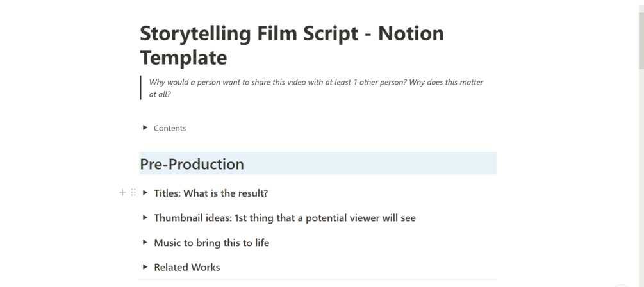Expand the Thumbnail ideas toggle triangle
Image resolution: width=644 pixels, height=287 pixels.
(145, 218)
